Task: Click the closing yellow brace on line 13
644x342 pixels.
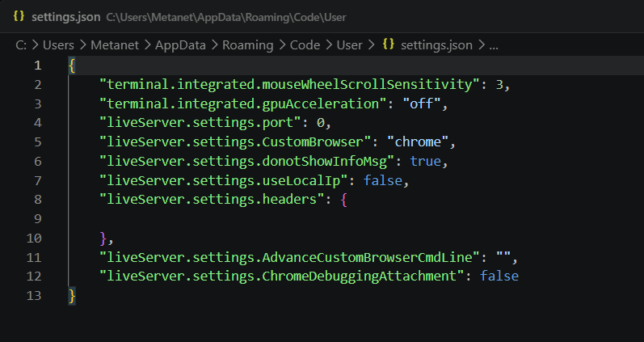Action: coord(72,296)
